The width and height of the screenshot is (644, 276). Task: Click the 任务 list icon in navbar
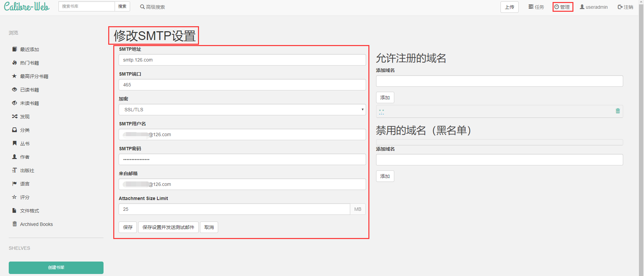click(x=531, y=7)
